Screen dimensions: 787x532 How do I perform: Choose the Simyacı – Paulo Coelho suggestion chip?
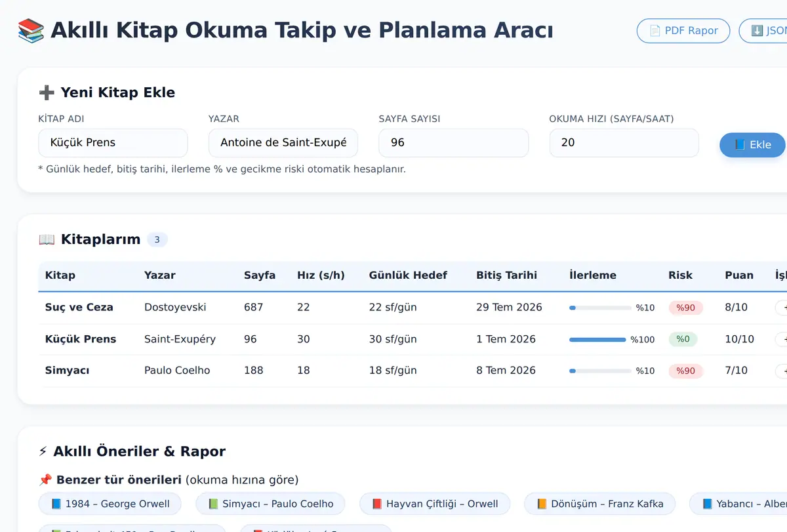click(x=270, y=504)
